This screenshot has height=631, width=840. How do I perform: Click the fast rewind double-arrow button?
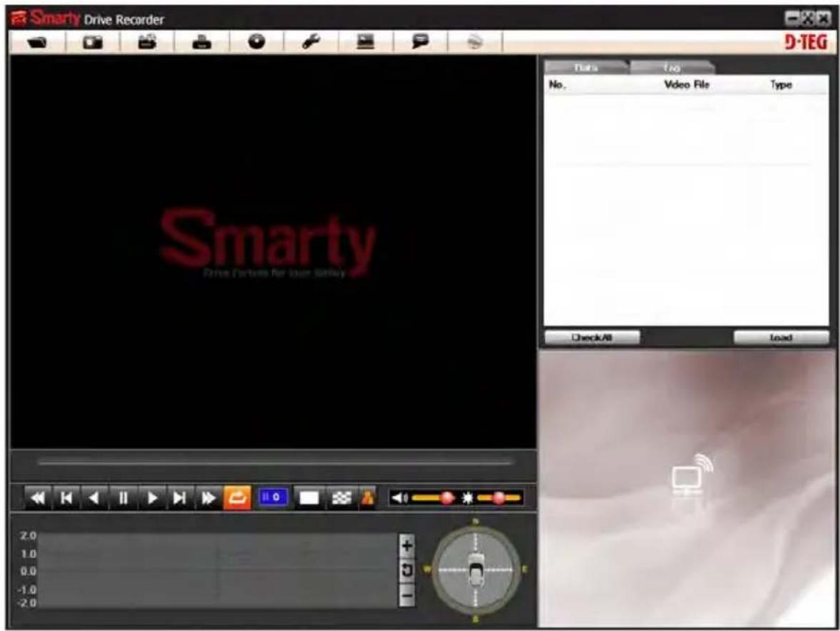38,498
